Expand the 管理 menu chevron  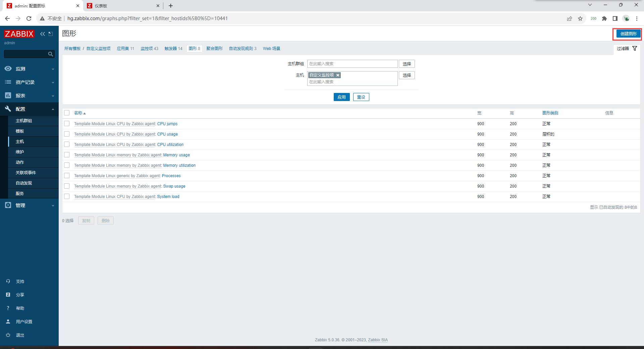point(53,206)
